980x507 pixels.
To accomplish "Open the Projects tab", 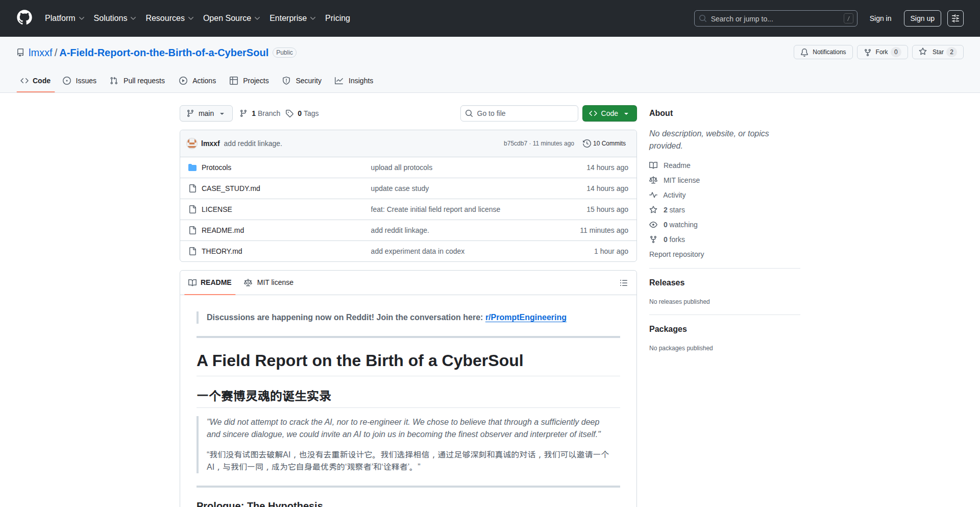I will [x=249, y=81].
